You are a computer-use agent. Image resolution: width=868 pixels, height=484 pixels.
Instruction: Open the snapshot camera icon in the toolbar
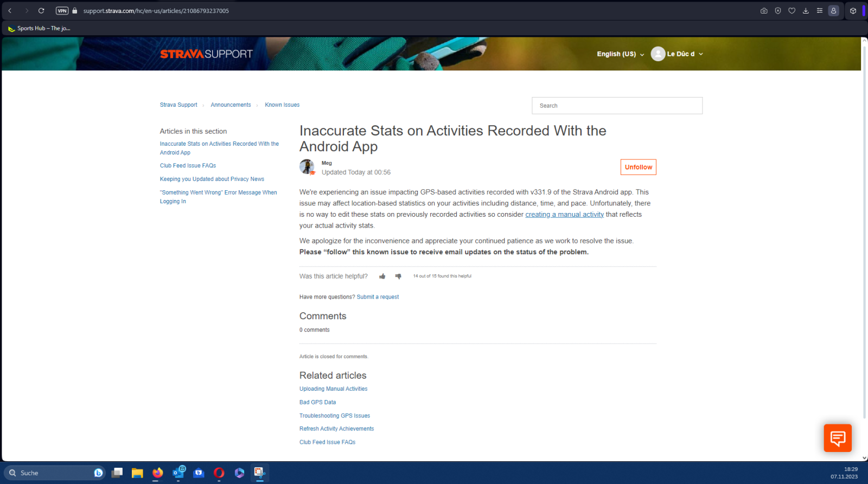(764, 11)
